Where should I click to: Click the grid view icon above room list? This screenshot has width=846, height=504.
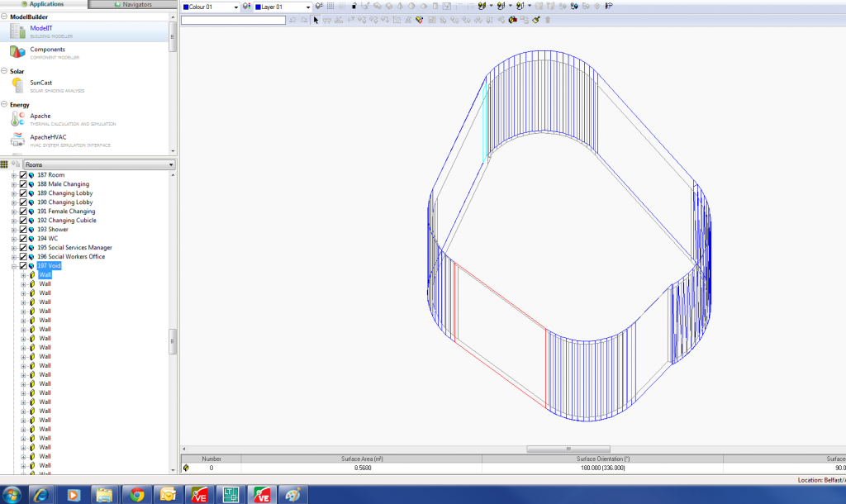(x=4, y=165)
